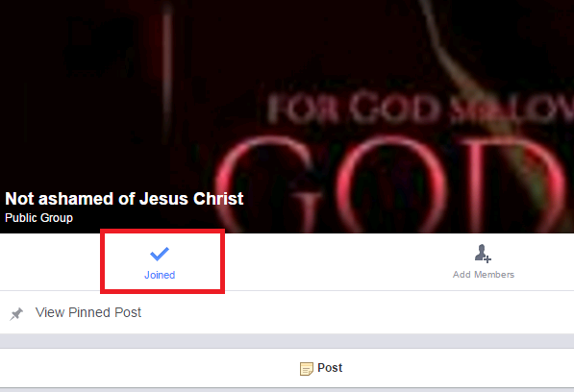The width and height of the screenshot is (574, 392).
Task: Tap the Post button label
Action: (x=330, y=367)
